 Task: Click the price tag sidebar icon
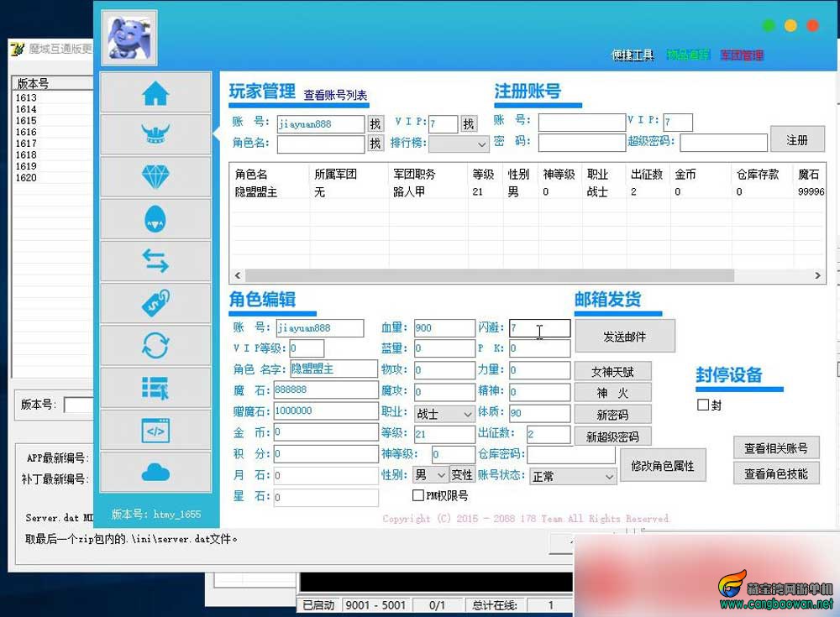coord(155,304)
